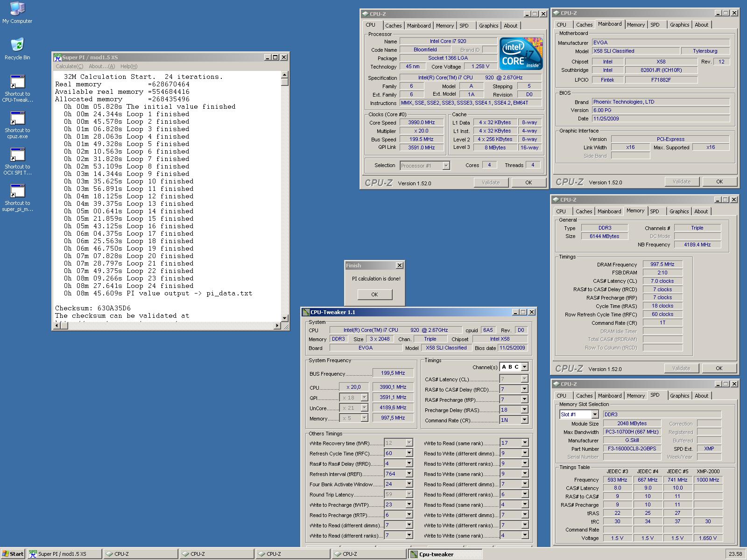Select the Shortcut to OCX SPI desktop icon

(x=17, y=161)
